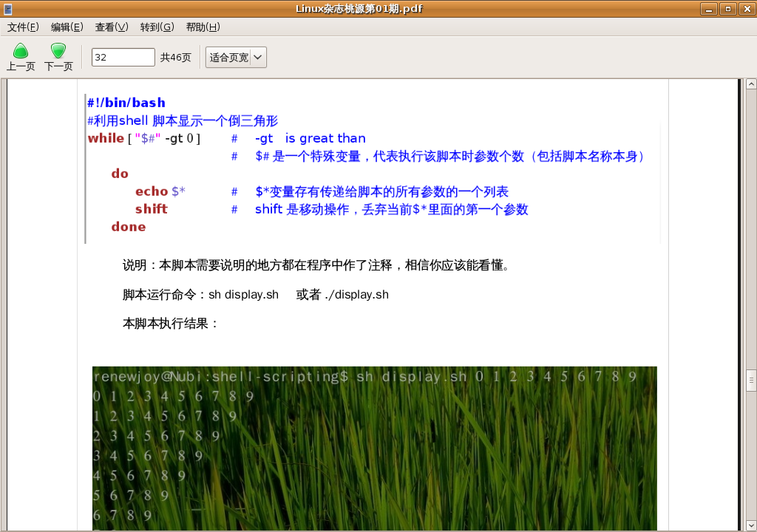Image resolution: width=757 pixels, height=532 pixels.
Task: Click the text 'sh display.sh'
Action: point(243,295)
